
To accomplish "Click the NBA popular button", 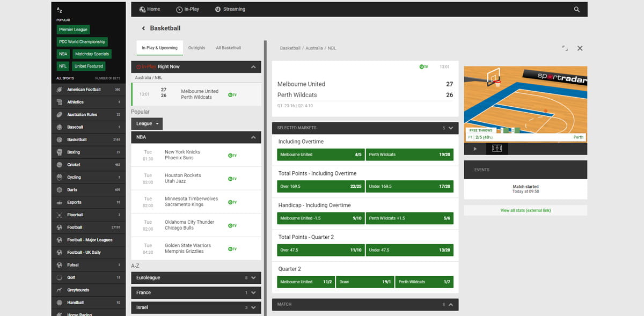I will pyautogui.click(x=63, y=54).
